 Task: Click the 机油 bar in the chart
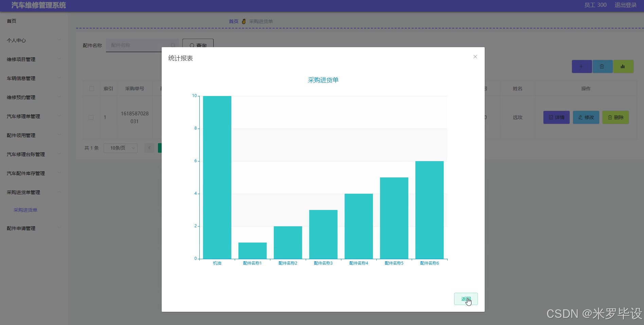point(217,177)
